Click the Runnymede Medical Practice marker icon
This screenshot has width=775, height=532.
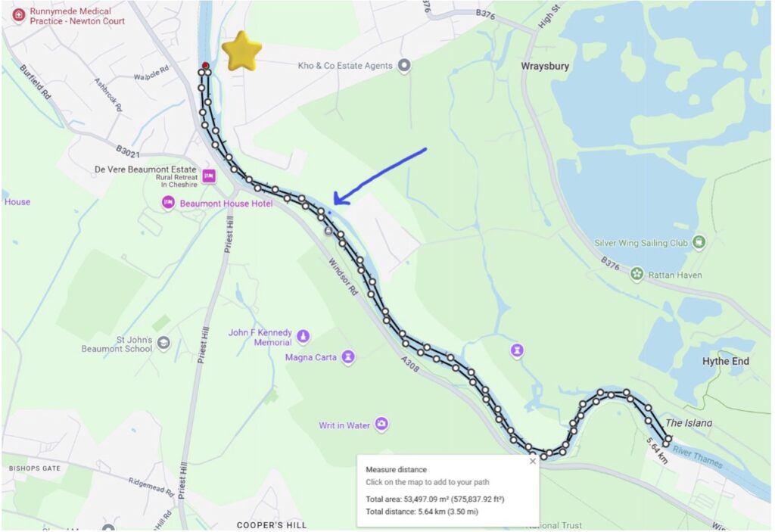[19, 15]
